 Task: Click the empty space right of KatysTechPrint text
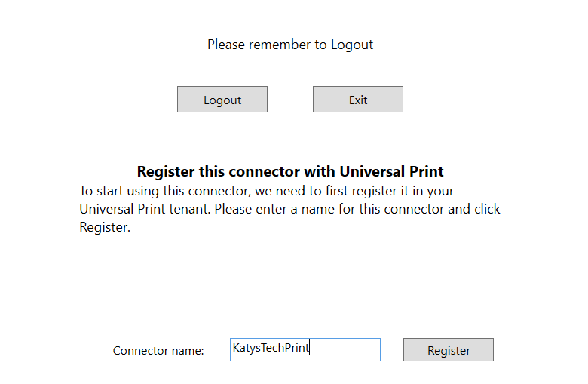click(345, 349)
